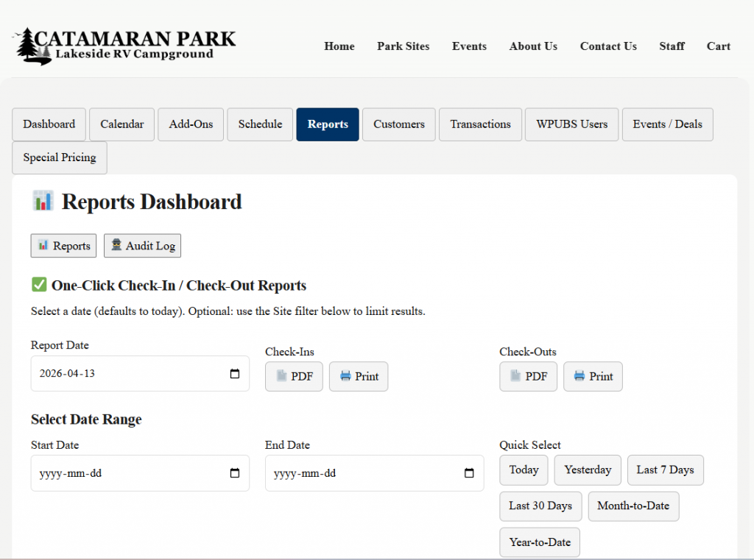Open the Events / Deals tab
Image resolution: width=754 pixels, height=560 pixels.
coord(667,124)
